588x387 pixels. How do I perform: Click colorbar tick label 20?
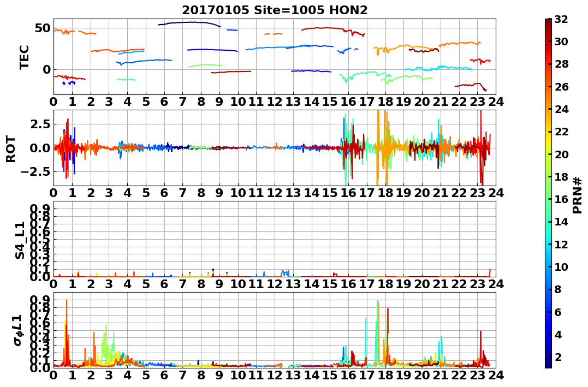[561, 154]
